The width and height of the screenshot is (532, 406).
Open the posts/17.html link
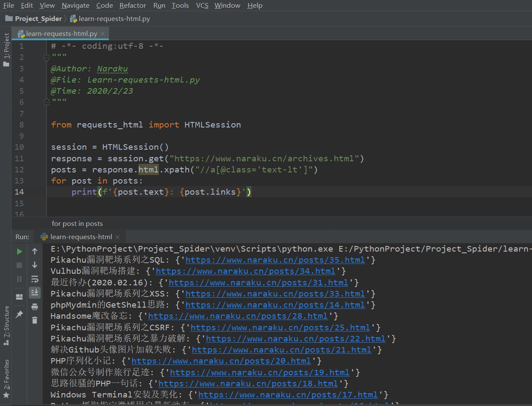[288, 395]
